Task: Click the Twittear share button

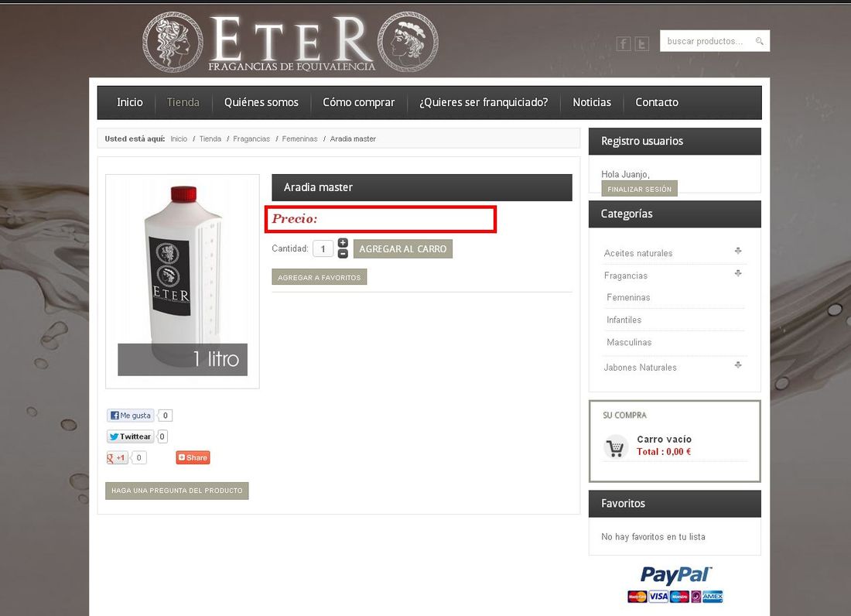Action: (130, 436)
